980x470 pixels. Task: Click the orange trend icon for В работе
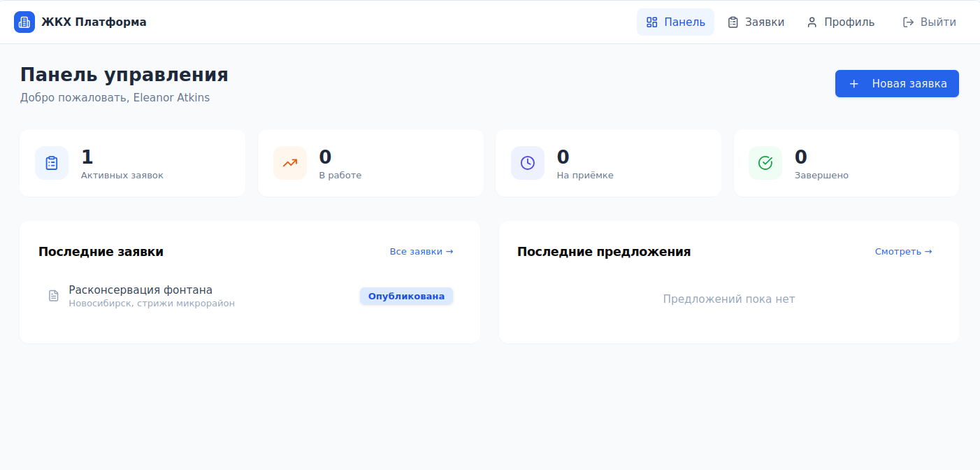tap(289, 163)
